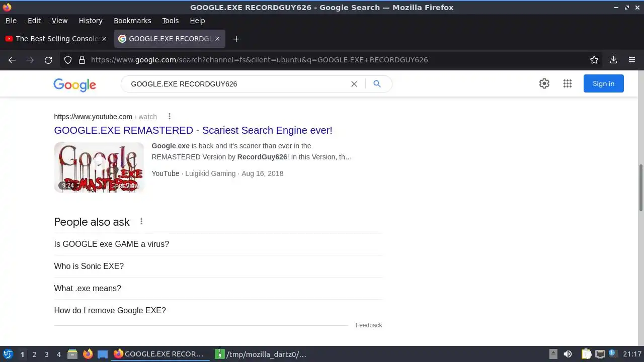Click the magnifier search button
This screenshot has height=362, width=644.
pos(377,84)
